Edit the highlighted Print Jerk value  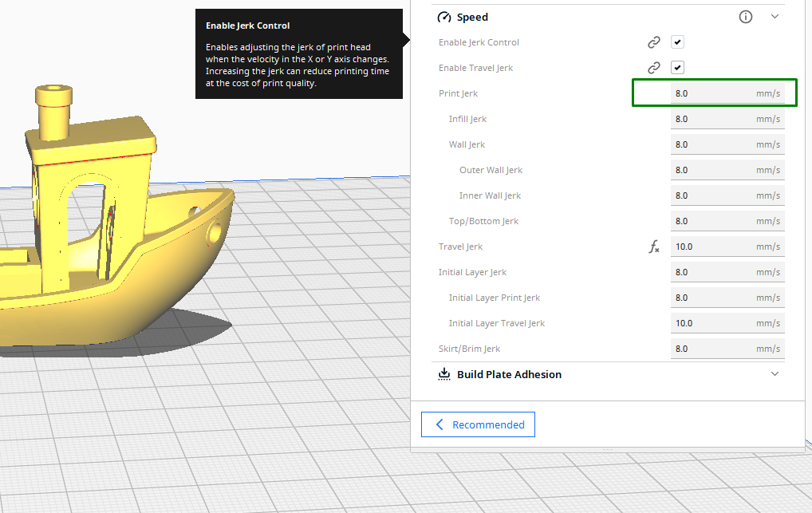[714, 93]
